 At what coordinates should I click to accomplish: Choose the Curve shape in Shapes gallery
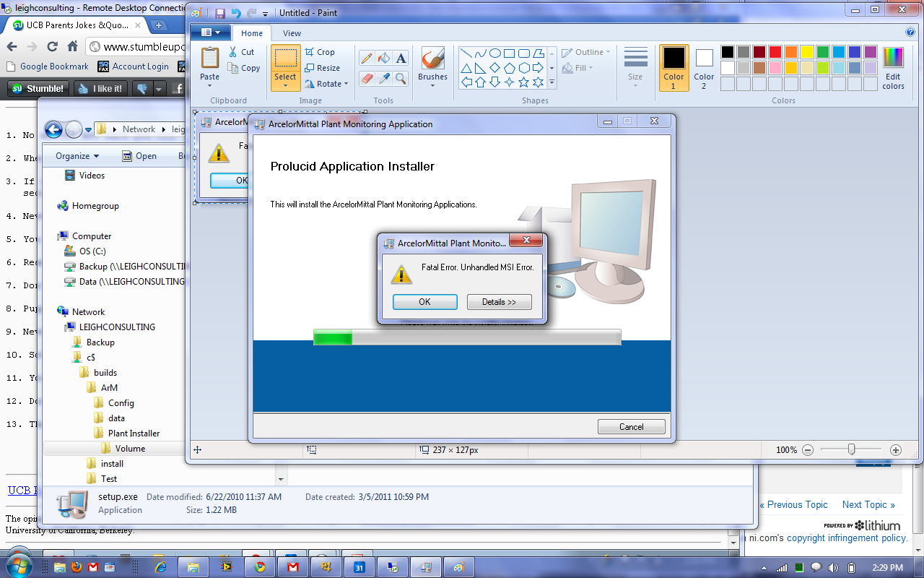point(481,53)
